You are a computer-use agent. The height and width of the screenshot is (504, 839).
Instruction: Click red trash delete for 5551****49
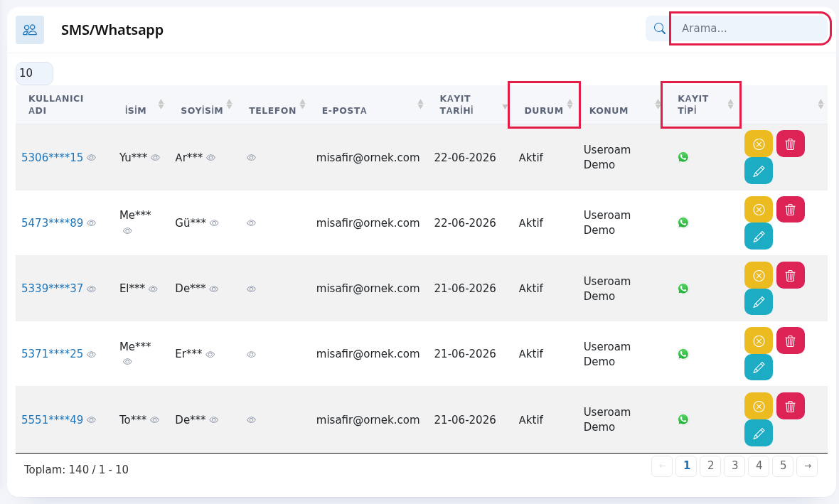click(x=791, y=406)
